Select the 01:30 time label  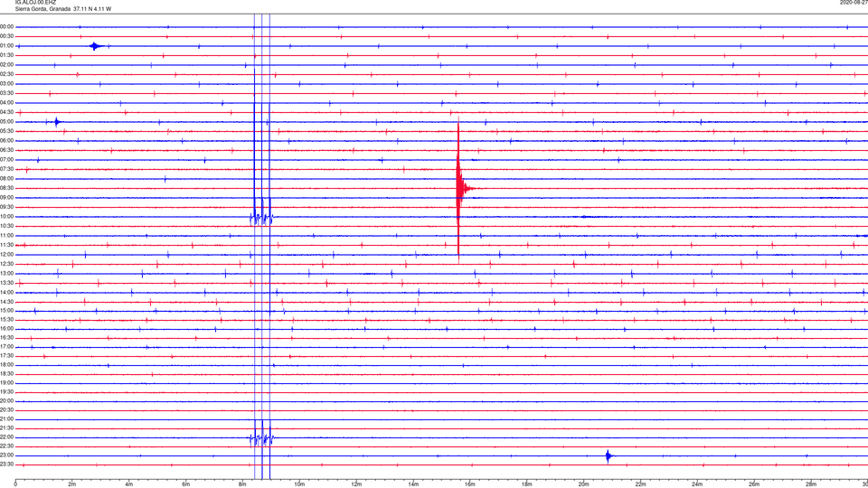(x=7, y=55)
